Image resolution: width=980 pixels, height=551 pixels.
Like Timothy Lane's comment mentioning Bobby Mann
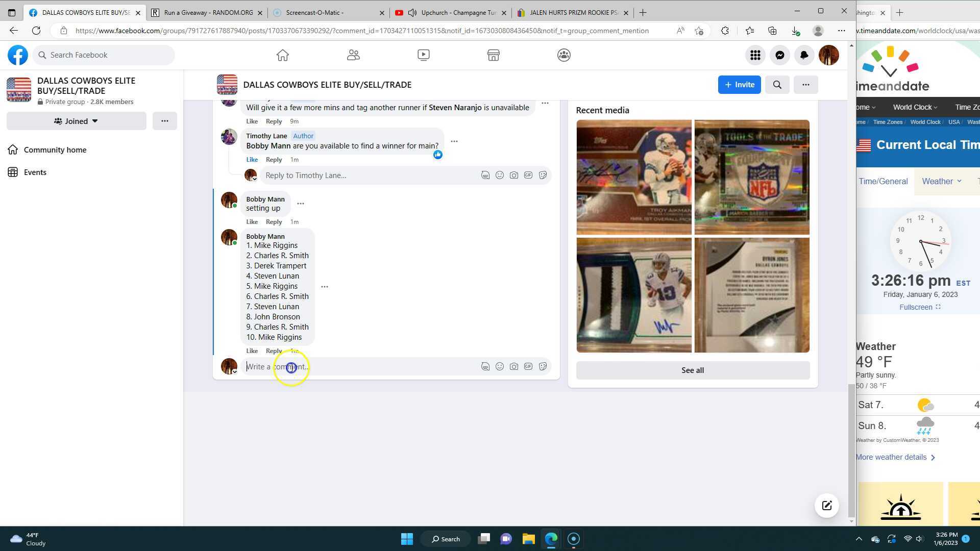coord(252,160)
